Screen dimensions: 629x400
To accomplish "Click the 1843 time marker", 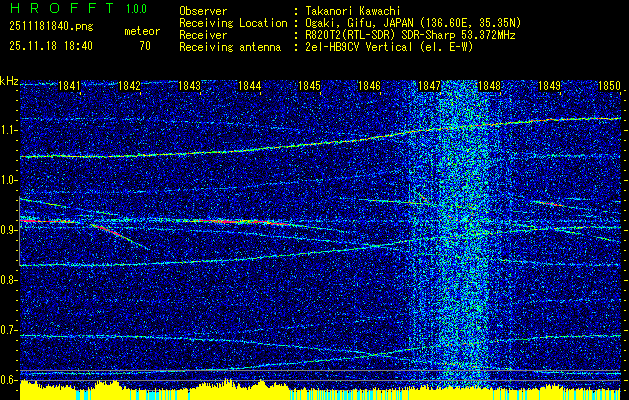I will click(189, 86).
